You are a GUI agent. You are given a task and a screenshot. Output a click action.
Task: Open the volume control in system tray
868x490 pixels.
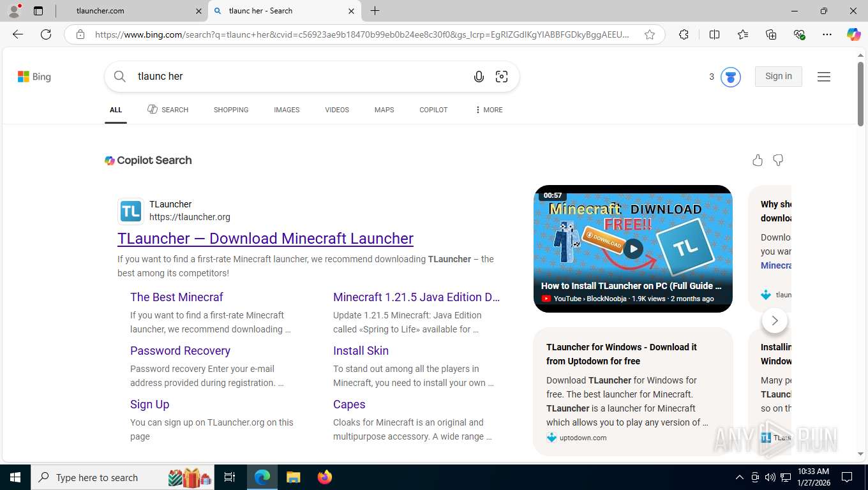(770, 477)
